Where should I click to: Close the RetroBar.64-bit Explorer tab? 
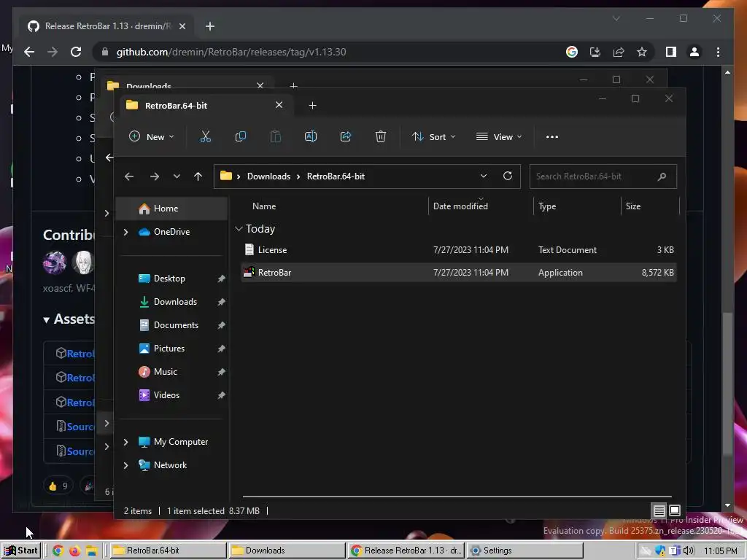click(x=279, y=105)
